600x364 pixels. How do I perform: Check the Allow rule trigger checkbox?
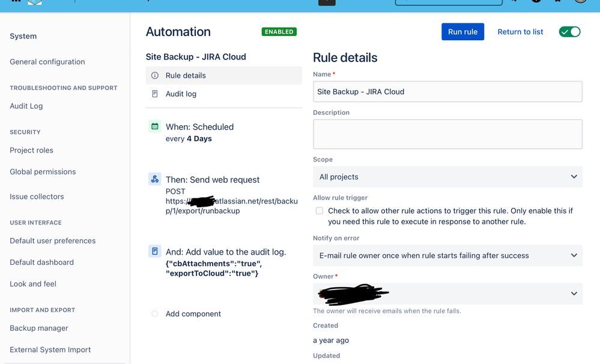[x=319, y=211]
